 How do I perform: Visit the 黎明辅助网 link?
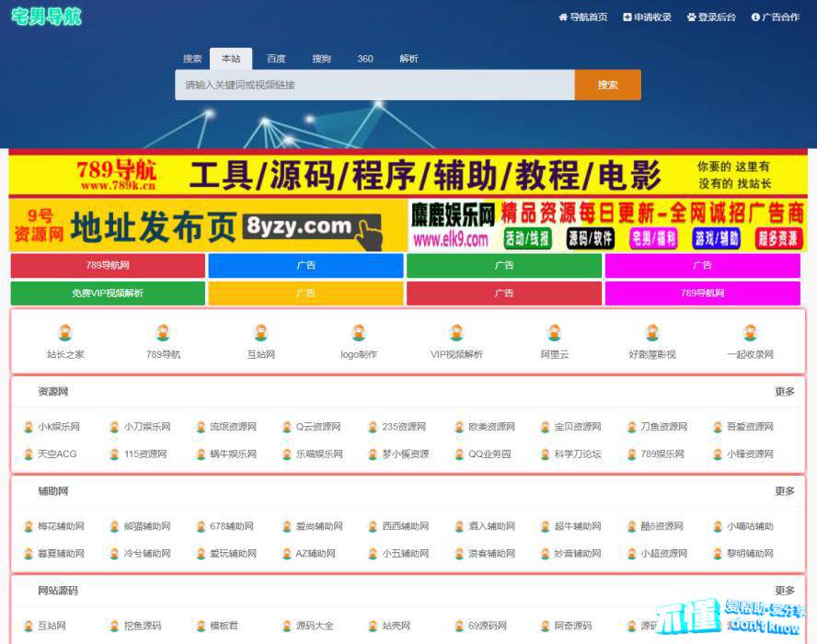[x=751, y=553]
